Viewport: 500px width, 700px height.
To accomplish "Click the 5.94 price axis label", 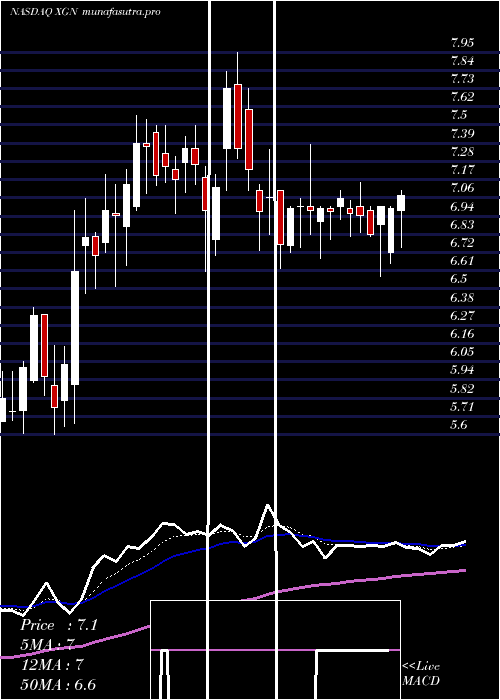I will 462,371.
